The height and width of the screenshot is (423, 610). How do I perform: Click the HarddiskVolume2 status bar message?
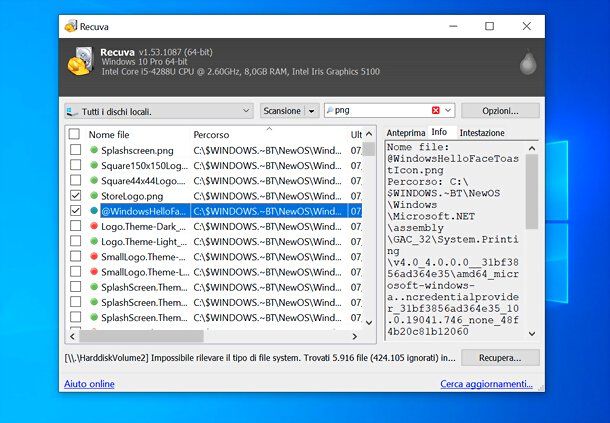pos(260,358)
